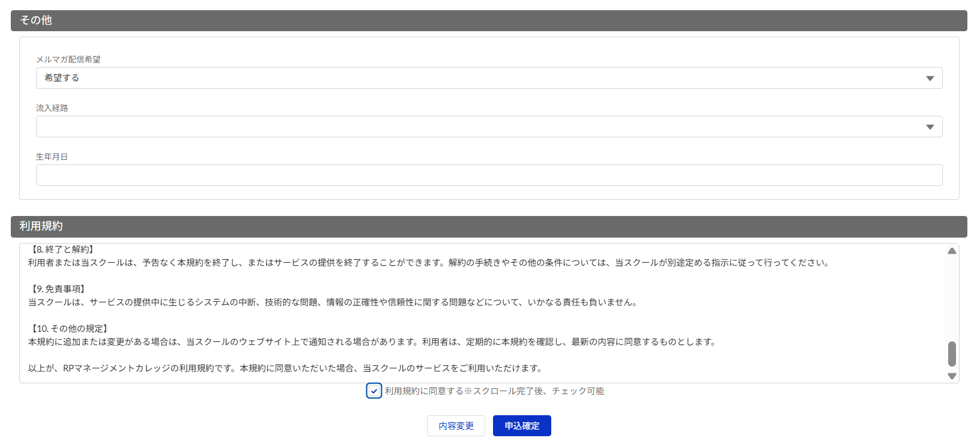Click the 【10. その他の規定】 heading
The image size is (980, 441).
(69, 329)
